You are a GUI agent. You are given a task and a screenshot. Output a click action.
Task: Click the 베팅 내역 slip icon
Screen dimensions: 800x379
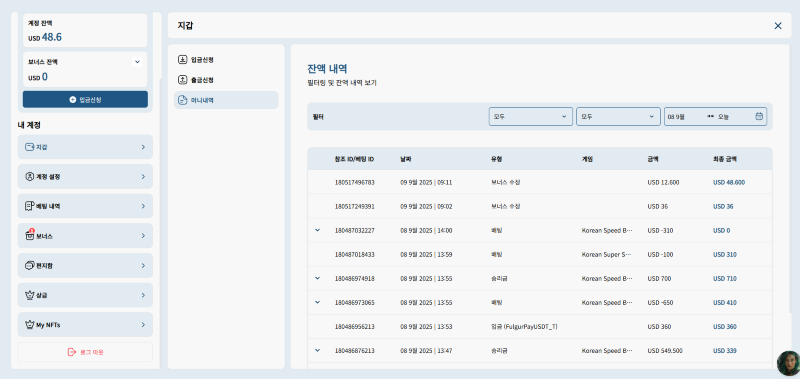point(30,206)
